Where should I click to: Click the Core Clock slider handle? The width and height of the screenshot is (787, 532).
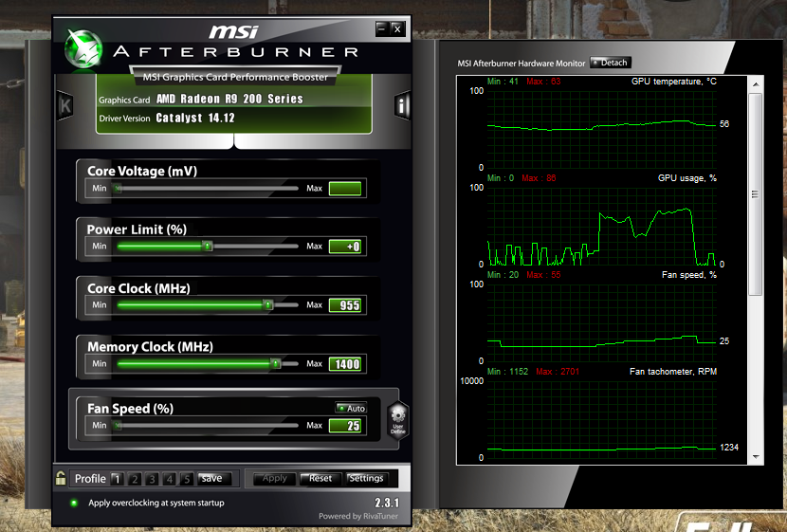tap(268, 304)
